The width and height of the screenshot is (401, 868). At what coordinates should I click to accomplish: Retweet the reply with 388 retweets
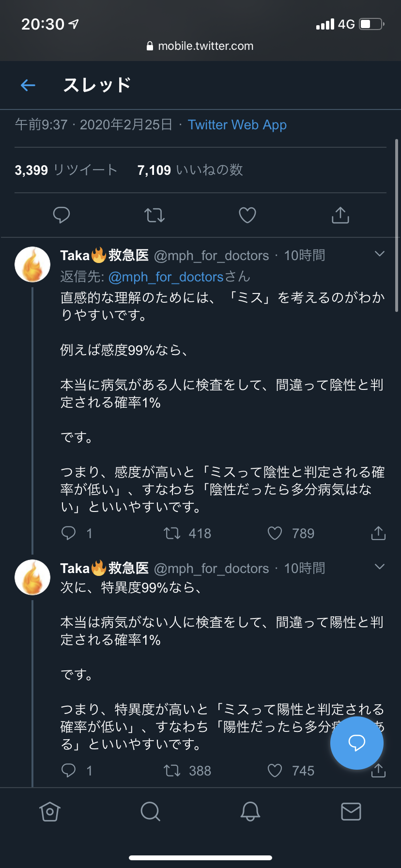172,771
